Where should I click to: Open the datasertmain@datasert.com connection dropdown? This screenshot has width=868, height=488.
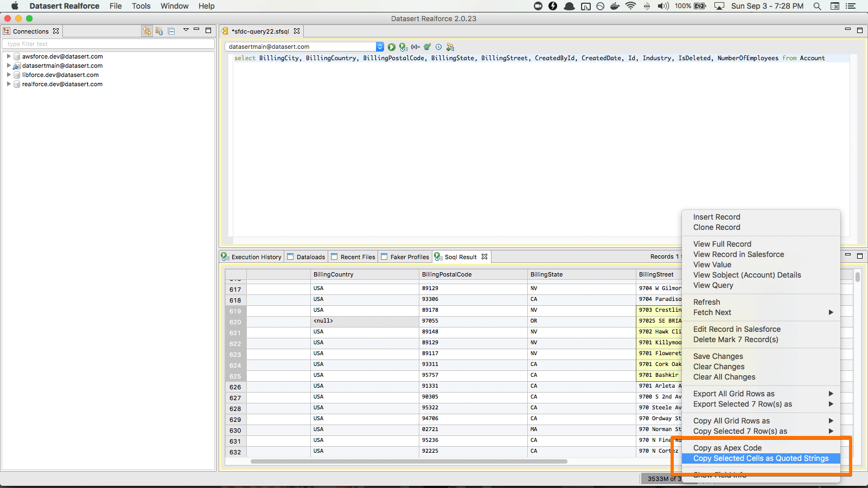click(380, 47)
